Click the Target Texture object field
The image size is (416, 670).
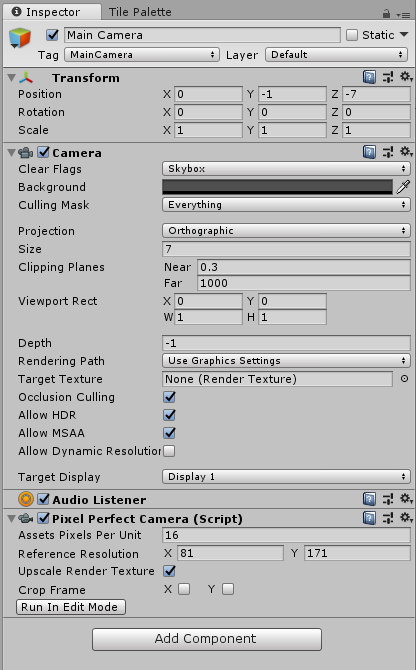(x=277, y=379)
